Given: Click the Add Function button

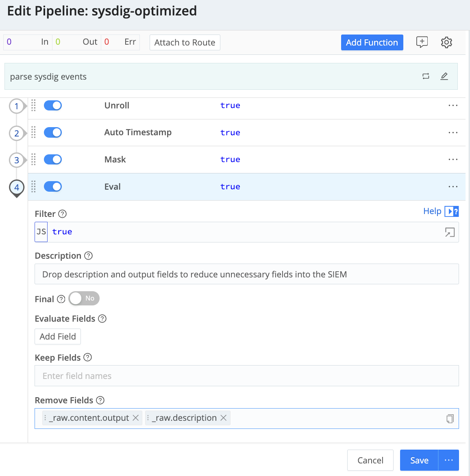Looking at the screenshot, I should 372,43.
